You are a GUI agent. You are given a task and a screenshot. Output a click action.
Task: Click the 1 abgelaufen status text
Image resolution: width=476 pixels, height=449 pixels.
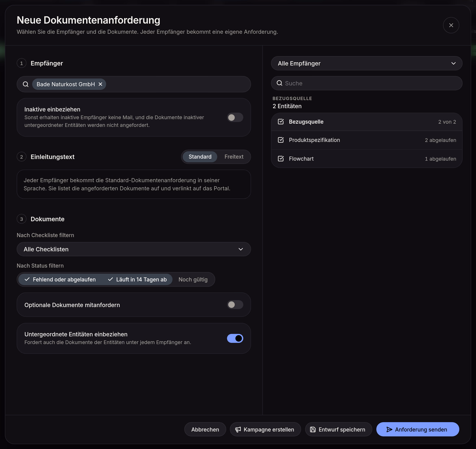(440, 159)
